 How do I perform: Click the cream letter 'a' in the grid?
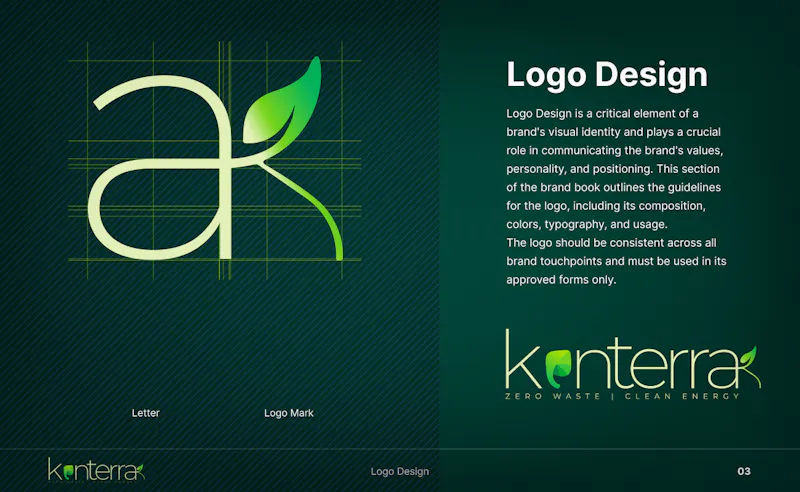tap(161, 167)
